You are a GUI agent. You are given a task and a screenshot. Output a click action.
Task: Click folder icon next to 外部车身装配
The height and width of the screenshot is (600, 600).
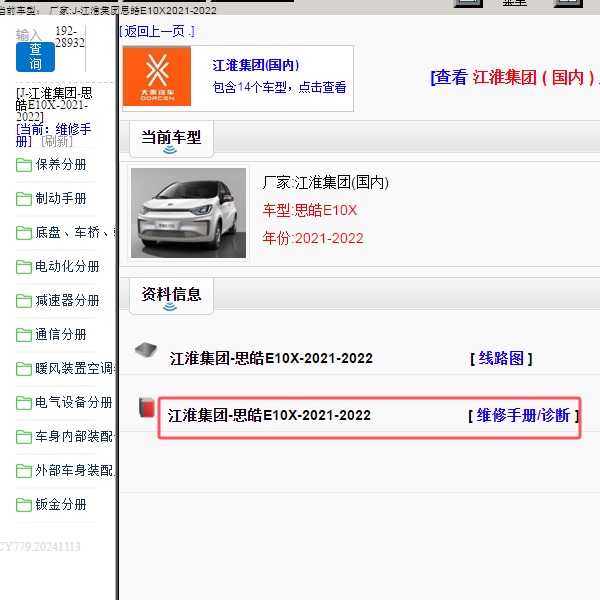click(x=24, y=471)
